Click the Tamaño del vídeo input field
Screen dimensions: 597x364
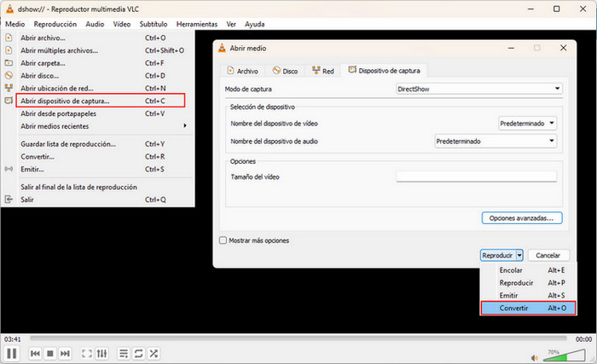(476, 176)
